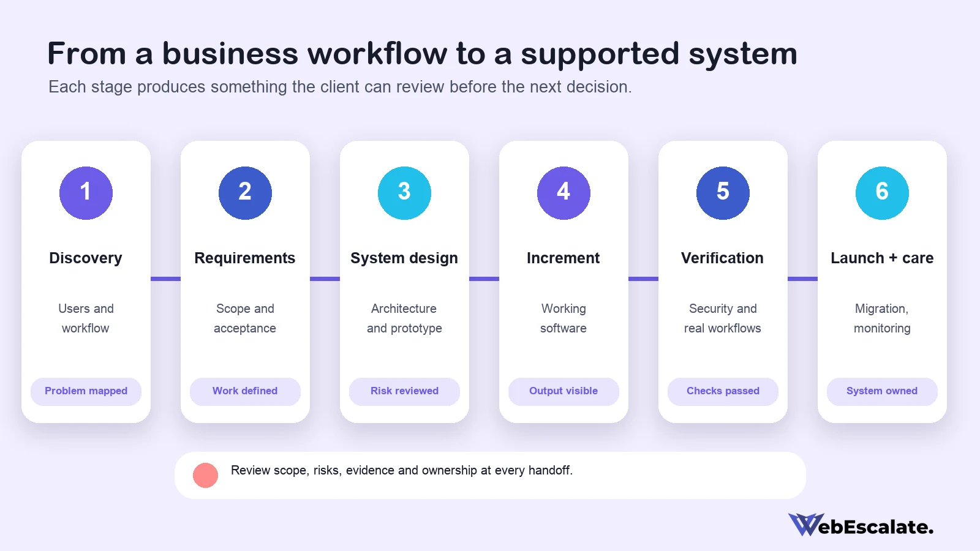Click the 'Scope and acceptance' description
This screenshot has height=551, width=980.
pyautogui.click(x=245, y=318)
